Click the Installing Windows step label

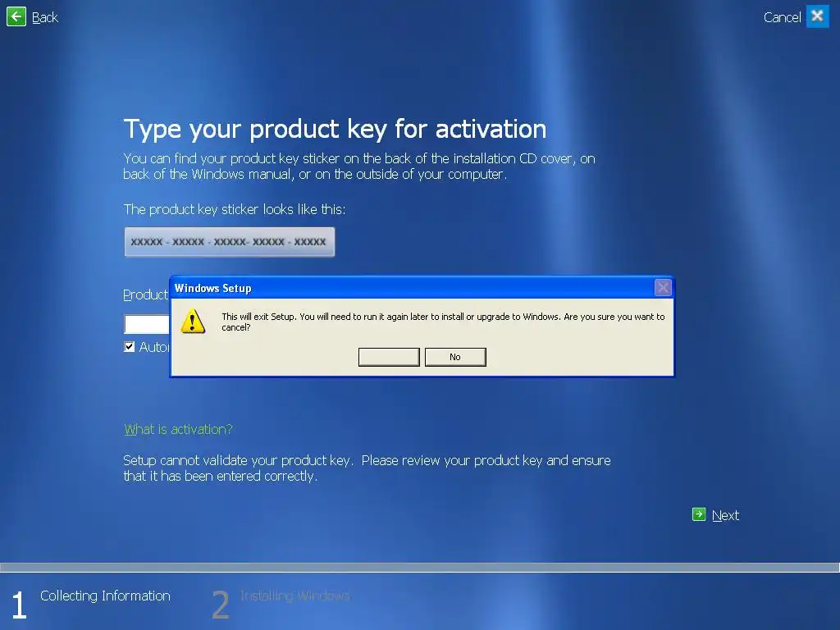tap(295, 596)
